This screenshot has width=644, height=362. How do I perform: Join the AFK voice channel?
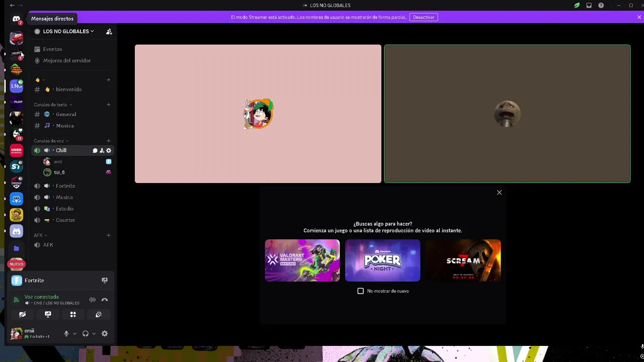coord(72,245)
